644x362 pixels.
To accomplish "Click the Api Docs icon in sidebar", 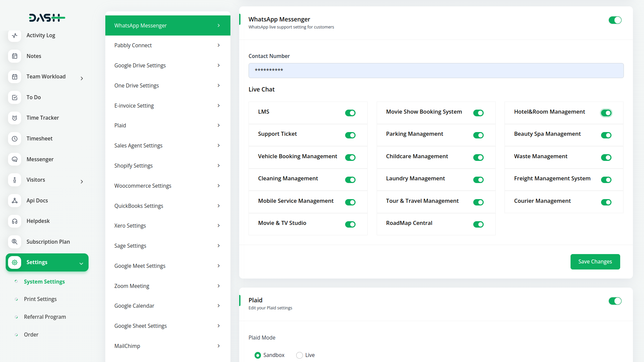I will 14,200.
